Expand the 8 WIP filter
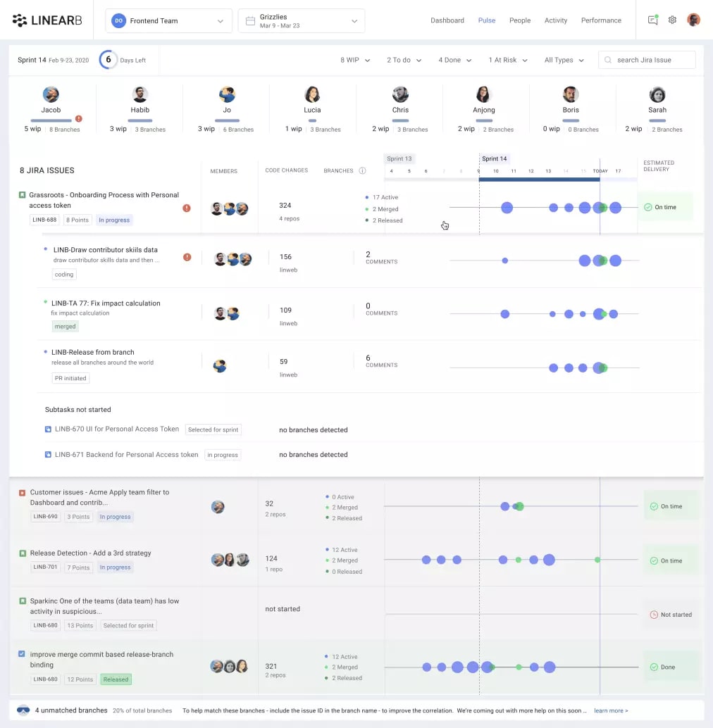 355,60
